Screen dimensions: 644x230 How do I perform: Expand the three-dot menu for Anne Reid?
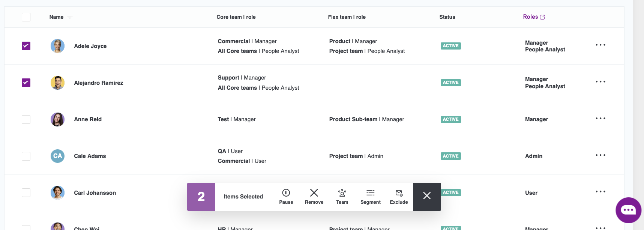click(x=600, y=119)
